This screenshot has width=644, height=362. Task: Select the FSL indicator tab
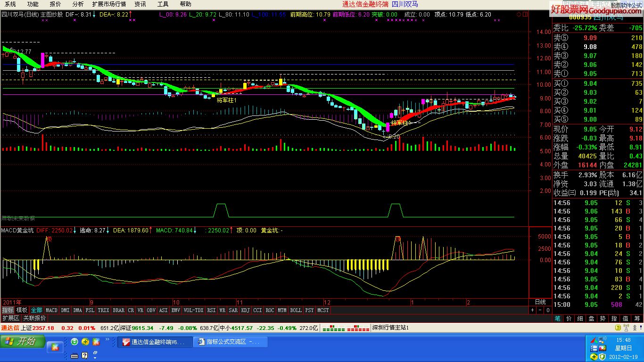pos(90,310)
